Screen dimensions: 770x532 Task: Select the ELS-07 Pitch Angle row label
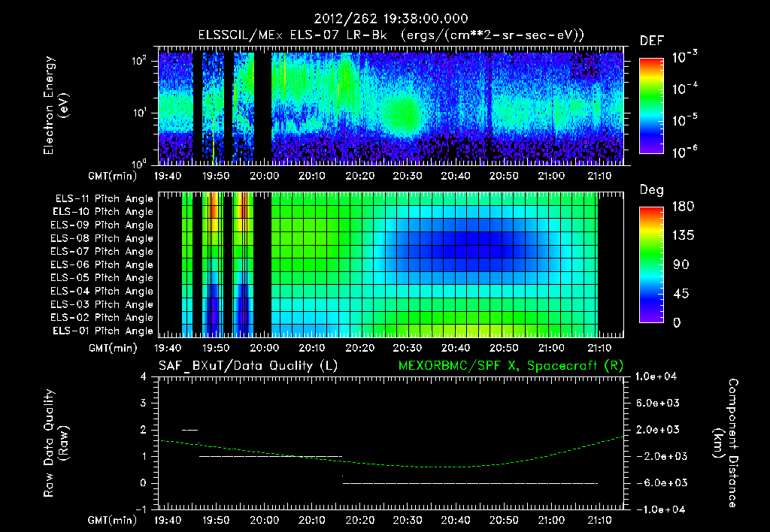tap(102, 251)
